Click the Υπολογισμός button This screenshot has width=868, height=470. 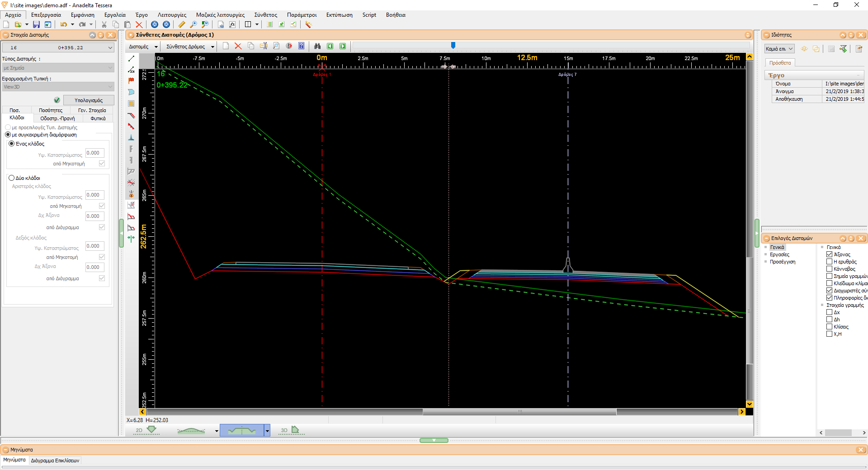coord(89,100)
